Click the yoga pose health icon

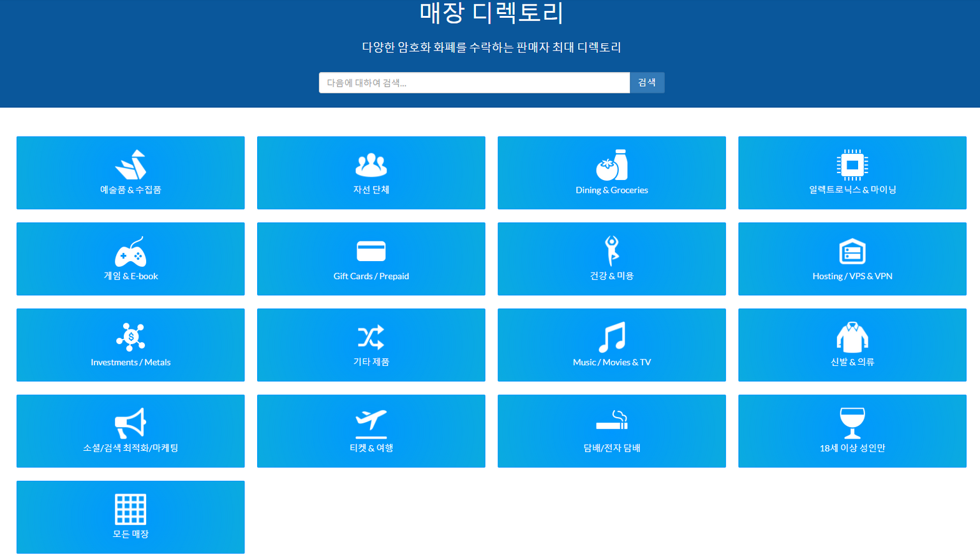(612, 250)
